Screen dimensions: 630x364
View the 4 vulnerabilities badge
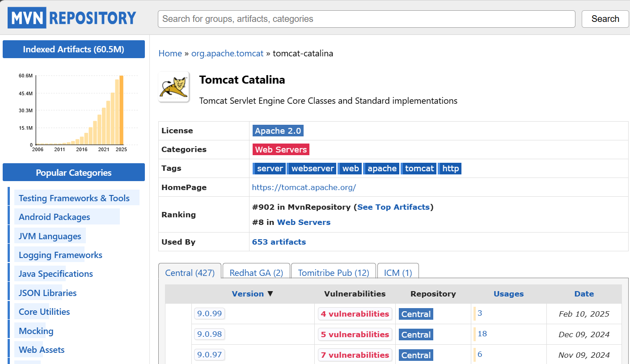[x=355, y=314]
